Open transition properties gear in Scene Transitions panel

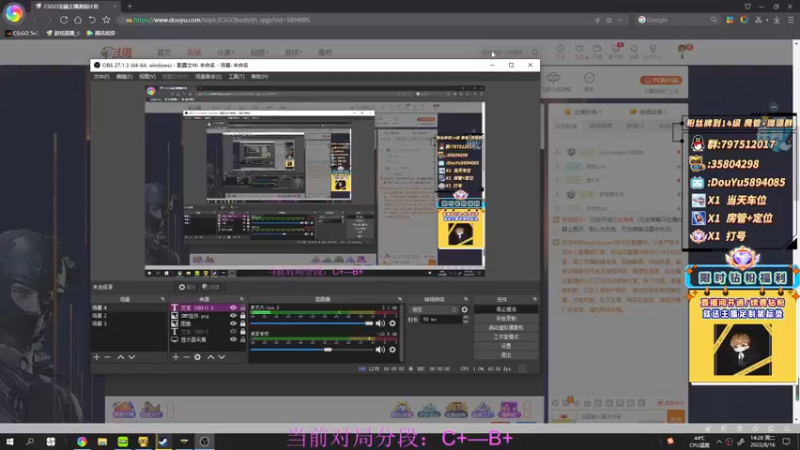464,310
